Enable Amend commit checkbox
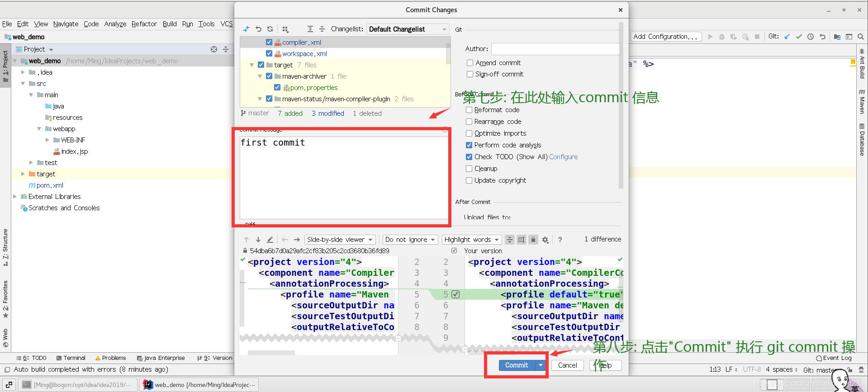This screenshot has width=868, height=392. pyautogui.click(x=470, y=63)
